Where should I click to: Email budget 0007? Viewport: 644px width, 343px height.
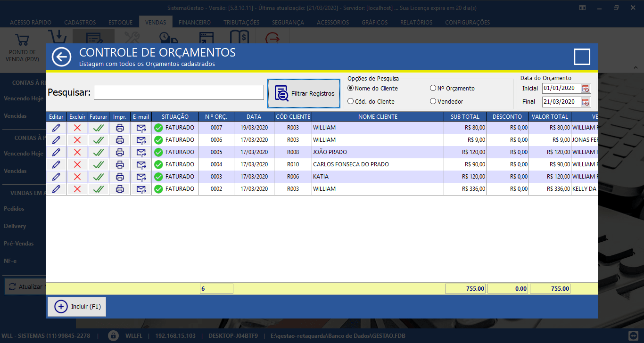click(x=141, y=128)
